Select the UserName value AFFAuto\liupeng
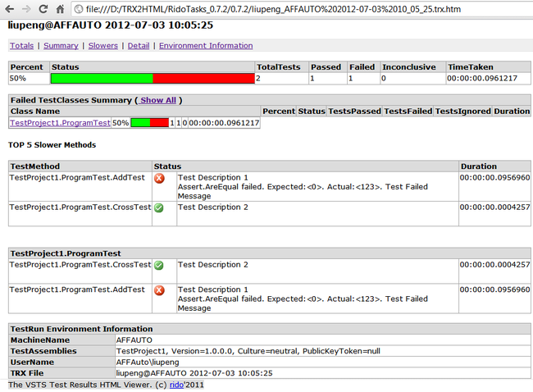 pos(148,362)
